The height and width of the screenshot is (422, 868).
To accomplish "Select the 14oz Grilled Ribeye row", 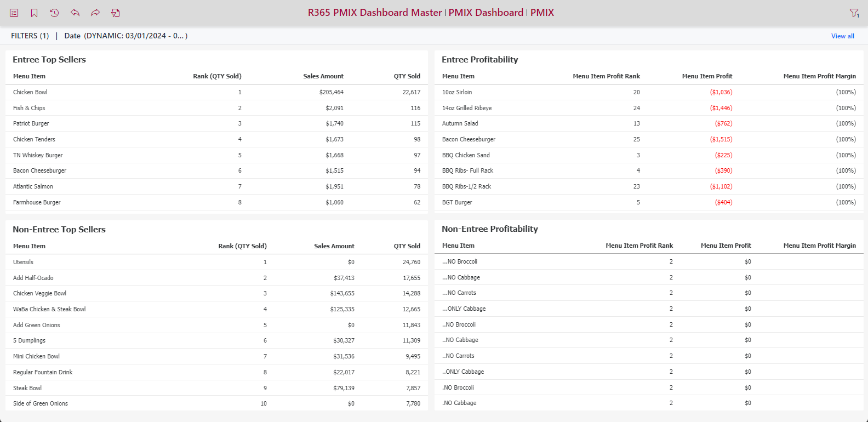I will 649,108.
